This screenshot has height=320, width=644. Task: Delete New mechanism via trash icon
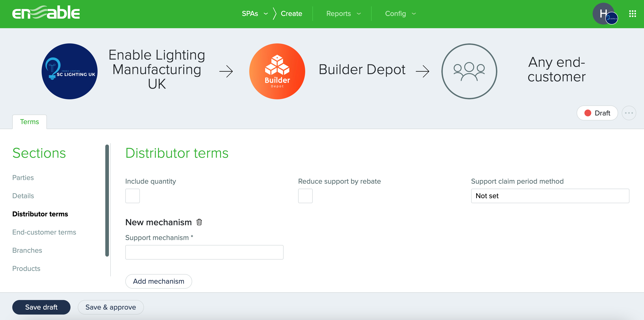[199, 222]
